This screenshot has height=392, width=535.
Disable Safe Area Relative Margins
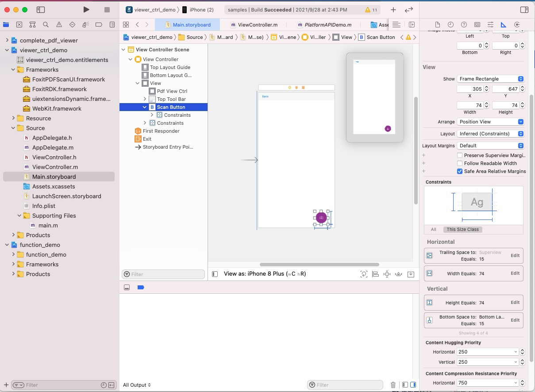tap(459, 171)
